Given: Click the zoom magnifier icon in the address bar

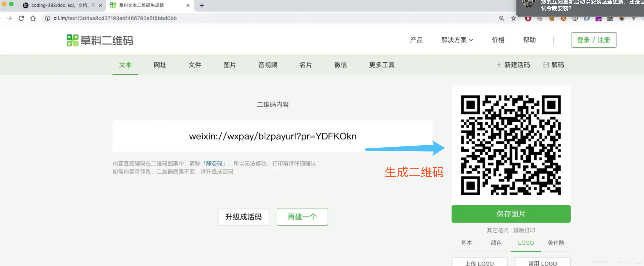Looking at the screenshot, I should [x=501, y=18].
